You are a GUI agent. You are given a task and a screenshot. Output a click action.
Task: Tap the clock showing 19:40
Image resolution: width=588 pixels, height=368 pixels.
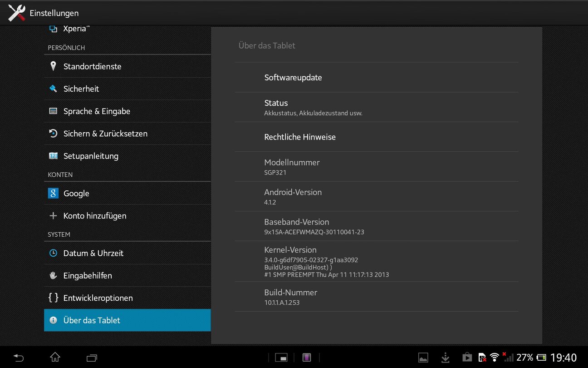563,358
